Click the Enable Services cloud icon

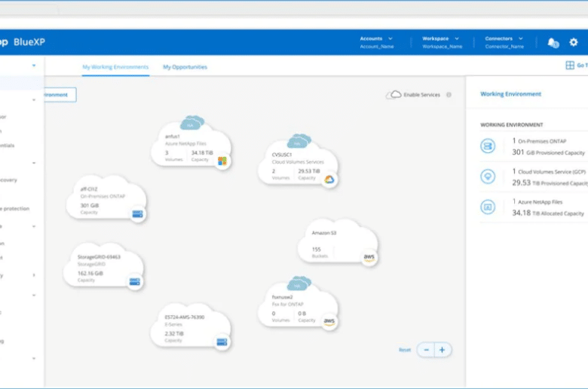click(x=394, y=94)
